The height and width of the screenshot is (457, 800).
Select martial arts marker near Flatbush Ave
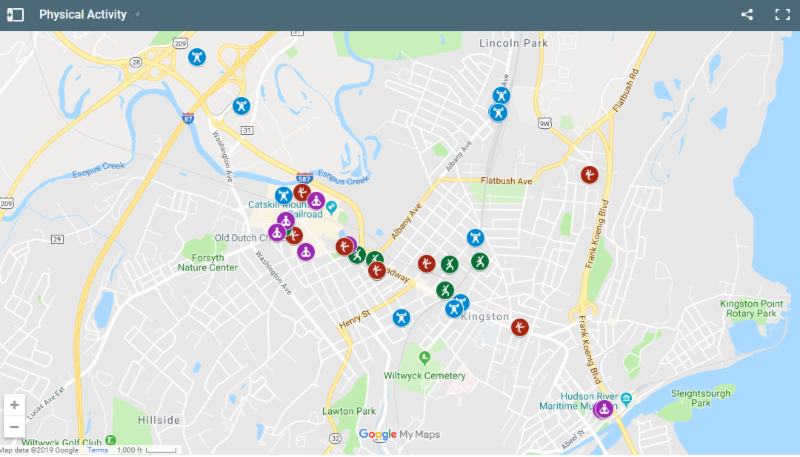click(589, 175)
